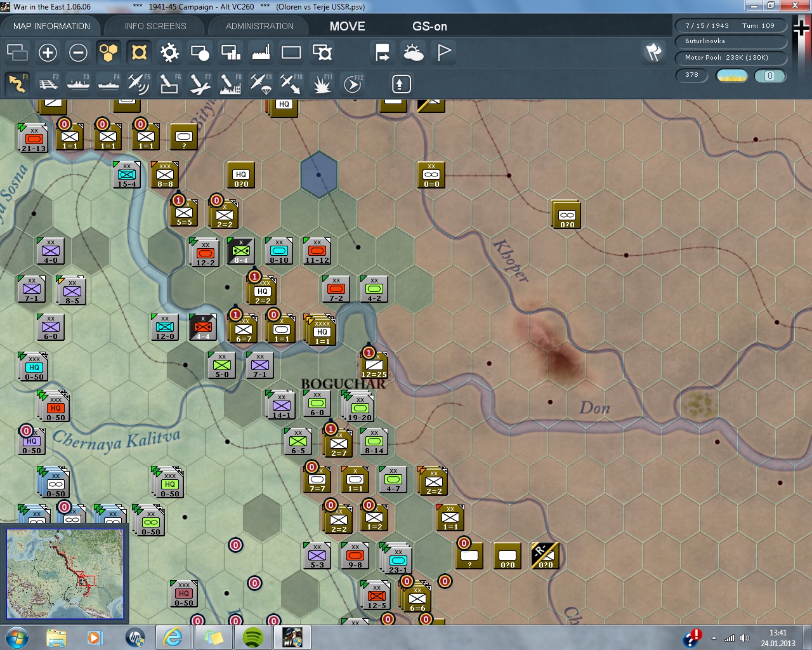812x650 pixels.
Task: Click the crossed flags icon
Action: click(x=653, y=52)
